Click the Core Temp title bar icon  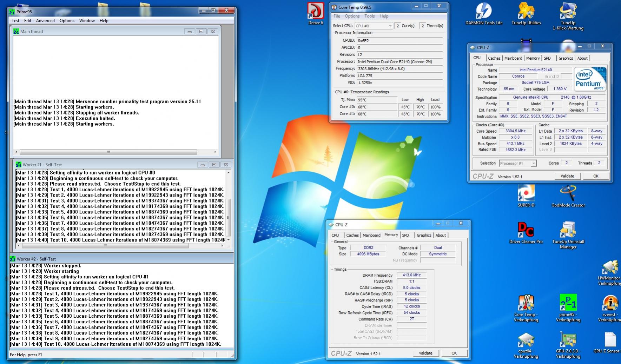[333, 7]
